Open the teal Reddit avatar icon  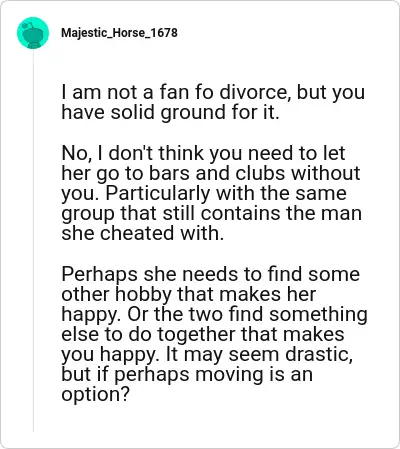click(x=33, y=33)
